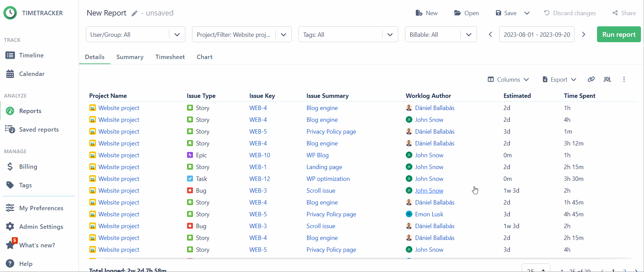This screenshot has width=644, height=272.
Task: Click the My Preferences sliders icon
Action: 10,208
